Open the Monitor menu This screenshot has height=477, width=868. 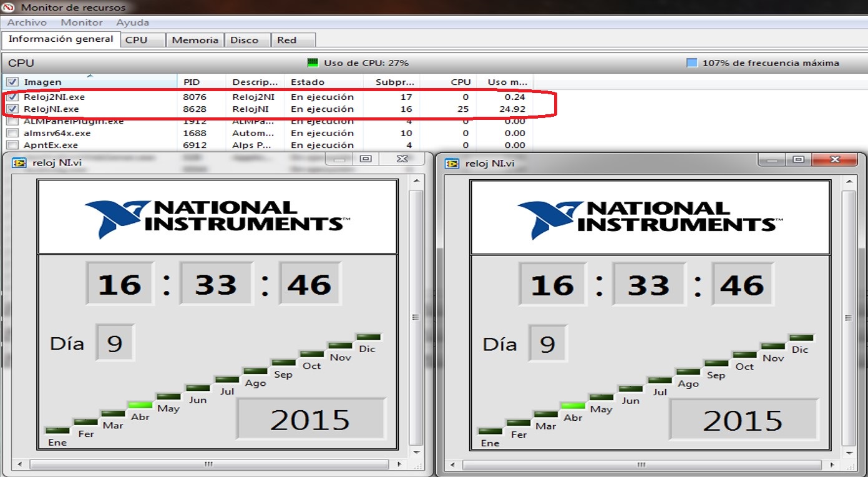[81, 22]
